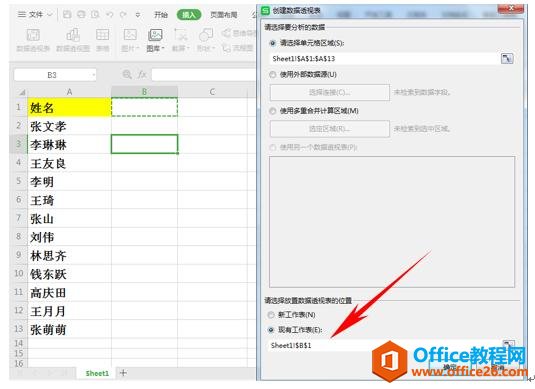Click the table (表格) ribbon icon

click(102, 35)
